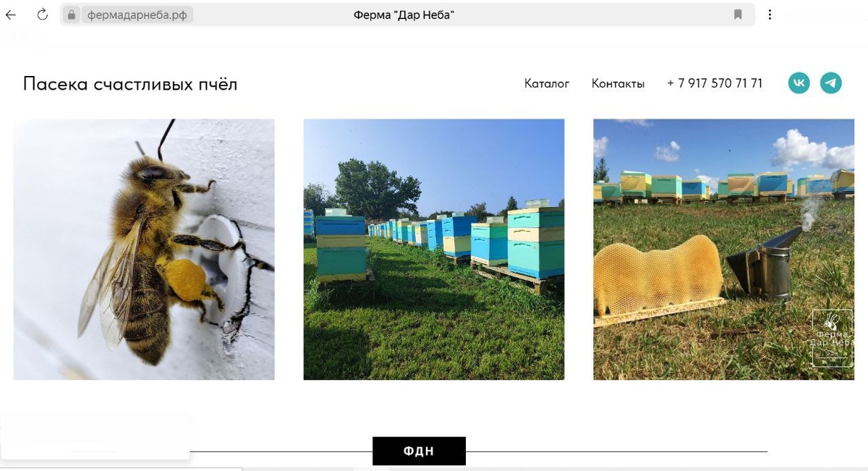Open the Каталог menu item
This screenshot has width=868, height=471.
click(x=547, y=84)
